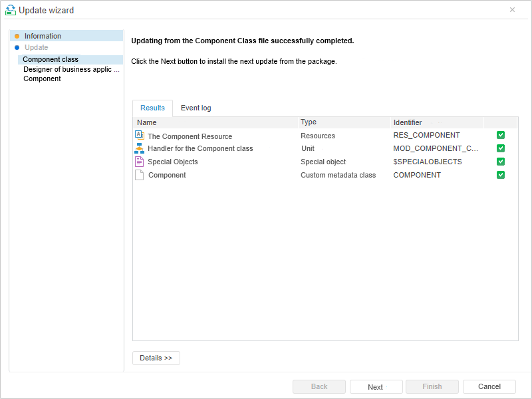Click the Handler unit hierarchy icon
Viewport: 532px width, 399px height.
pos(139,148)
